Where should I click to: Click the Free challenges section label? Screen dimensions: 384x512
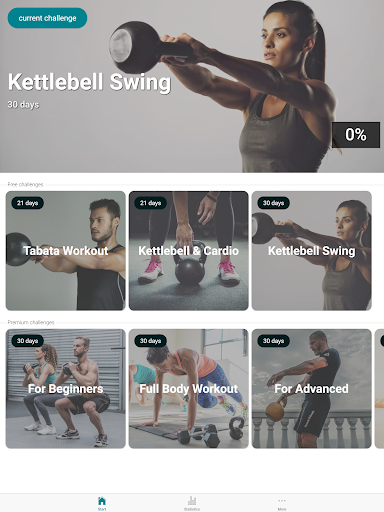25,184
